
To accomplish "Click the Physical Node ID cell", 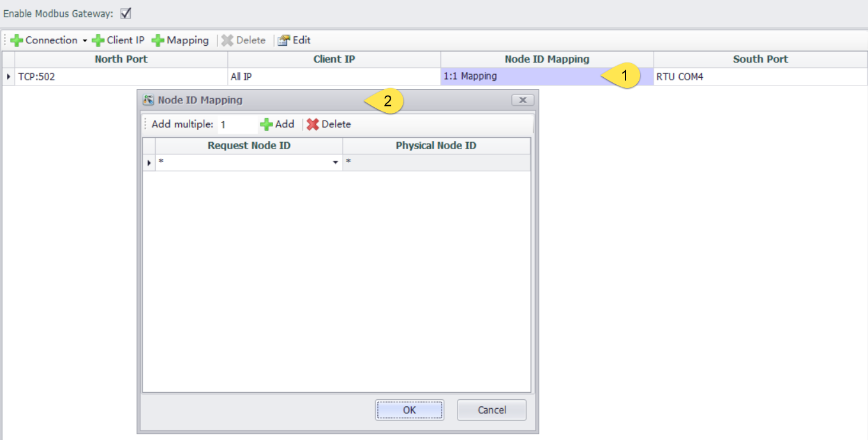I will pyautogui.click(x=436, y=163).
